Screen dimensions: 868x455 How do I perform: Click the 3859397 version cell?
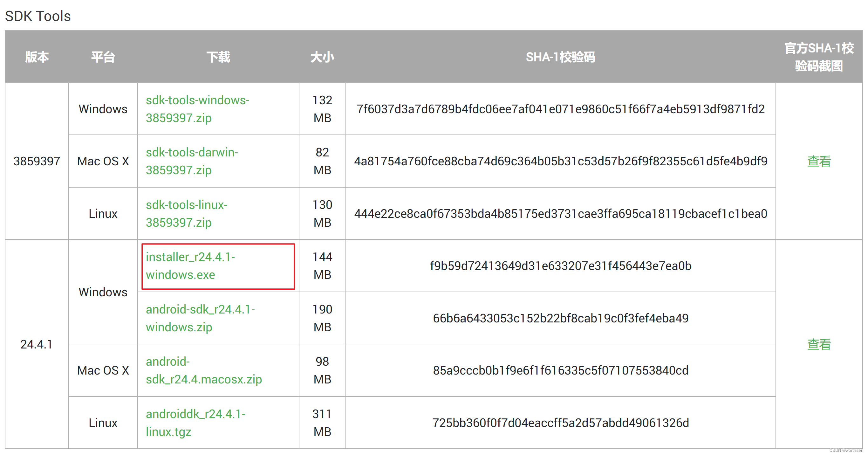(37, 161)
